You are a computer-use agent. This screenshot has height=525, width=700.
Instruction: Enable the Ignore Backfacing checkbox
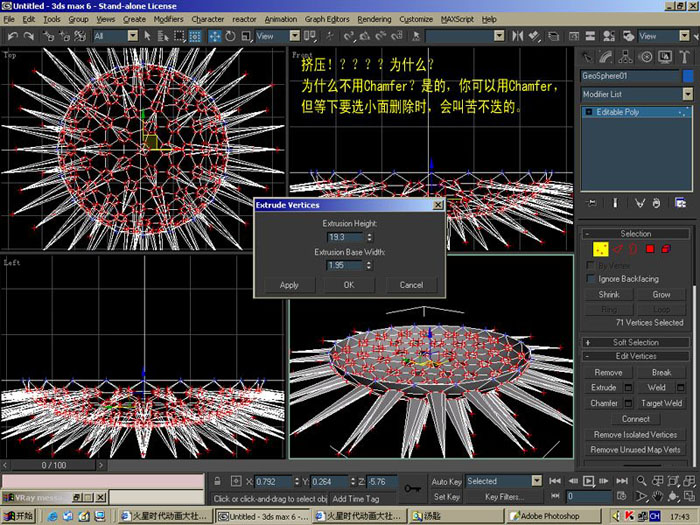pyautogui.click(x=591, y=279)
